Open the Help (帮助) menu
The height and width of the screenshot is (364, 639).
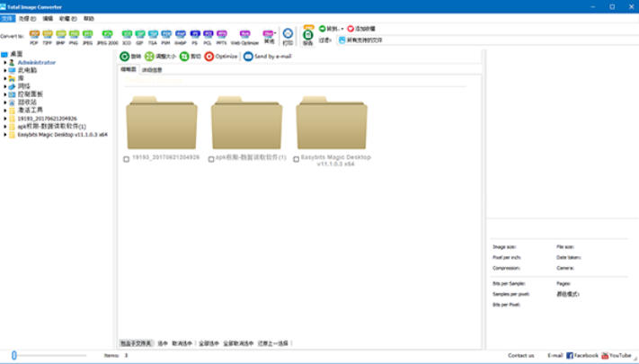click(89, 18)
